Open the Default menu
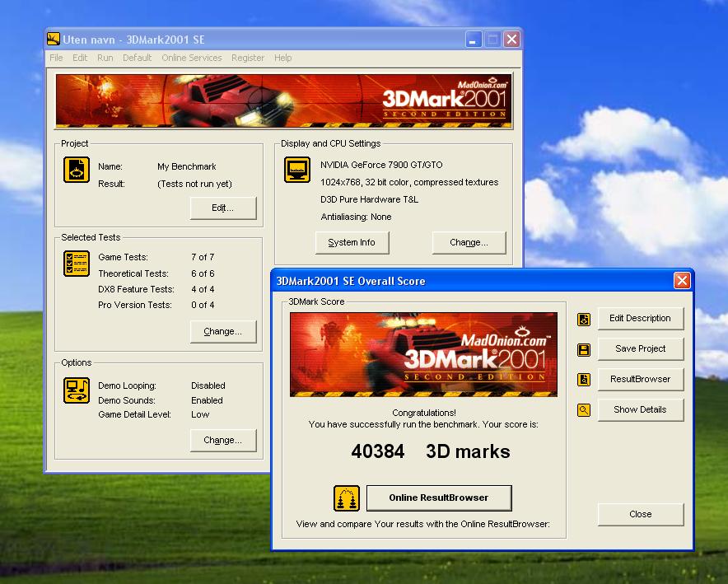This screenshot has height=584, width=728. click(x=137, y=58)
